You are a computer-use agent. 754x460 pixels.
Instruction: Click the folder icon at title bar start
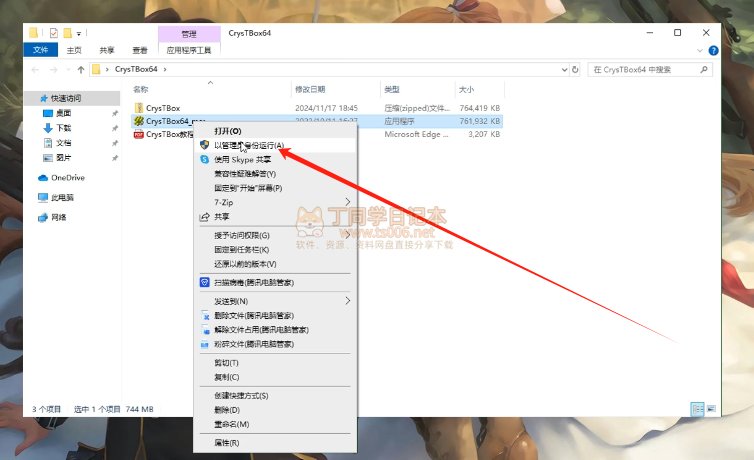[34, 33]
